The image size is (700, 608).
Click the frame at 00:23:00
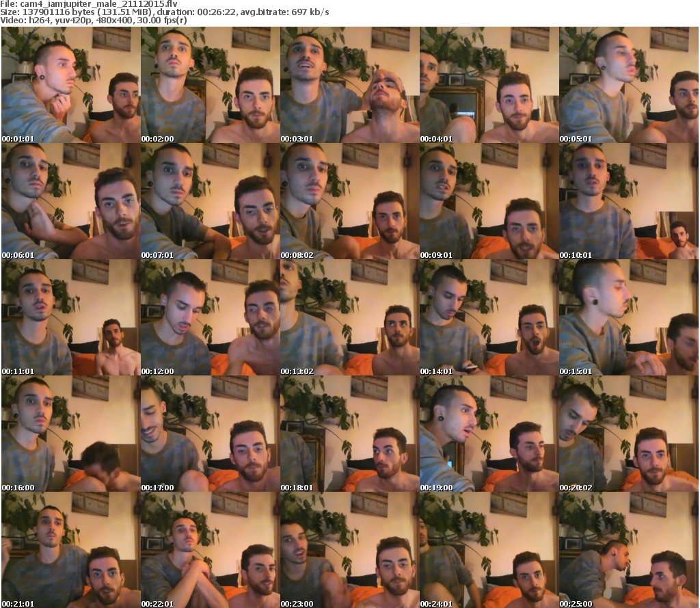click(349, 550)
